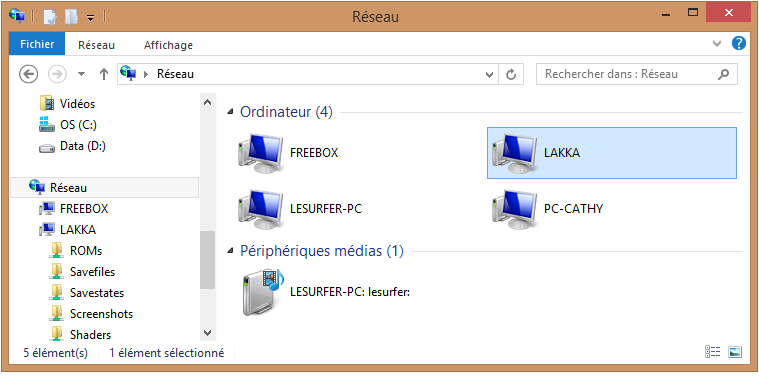Switch to large icons view in status bar
The width and height of the screenshot is (759, 379).
pyautogui.click(x=735, y=352)
